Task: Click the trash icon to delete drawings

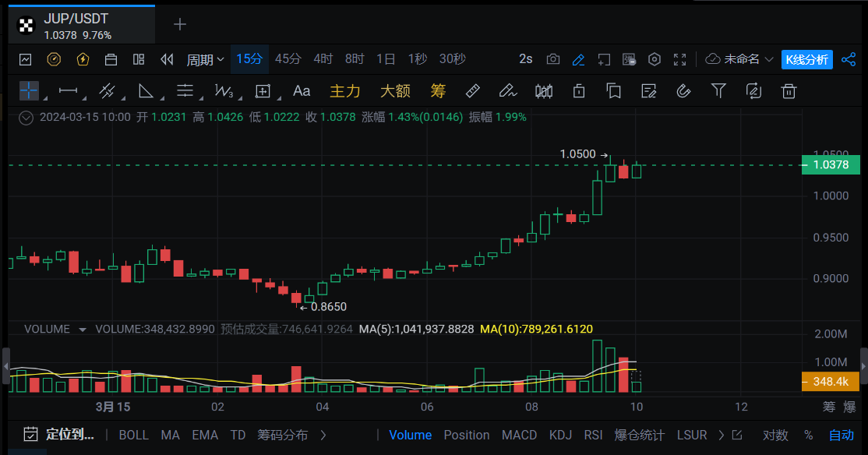Action: (x=789, y=91)
